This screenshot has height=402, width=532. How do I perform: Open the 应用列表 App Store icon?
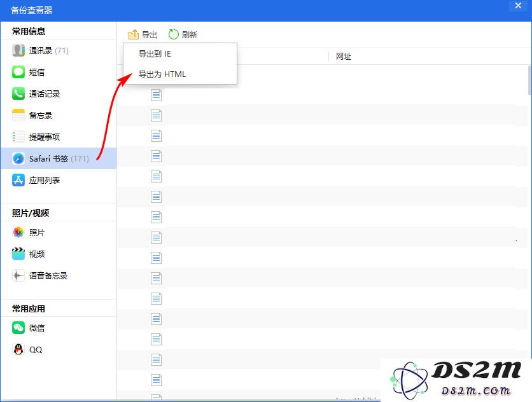tap(18, 180)
